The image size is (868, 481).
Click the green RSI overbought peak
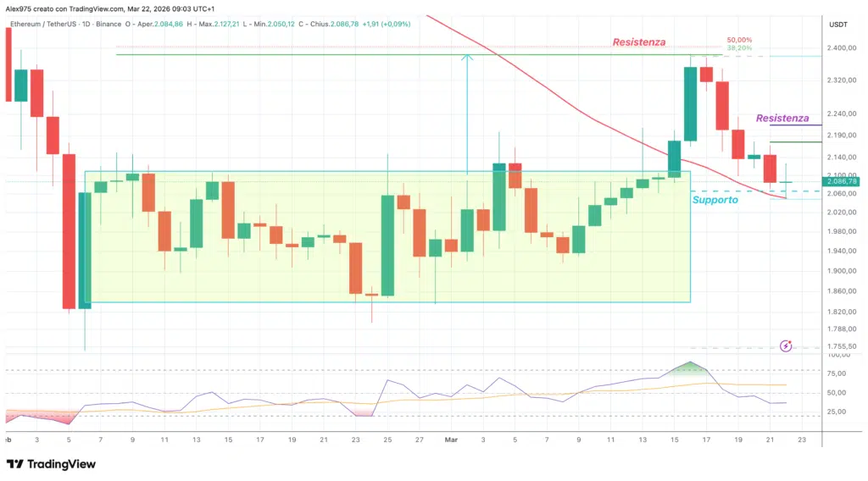[x=693, y=366]
